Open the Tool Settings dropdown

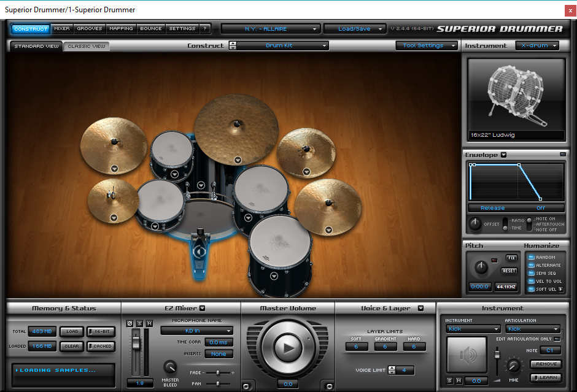click(427, 45)
